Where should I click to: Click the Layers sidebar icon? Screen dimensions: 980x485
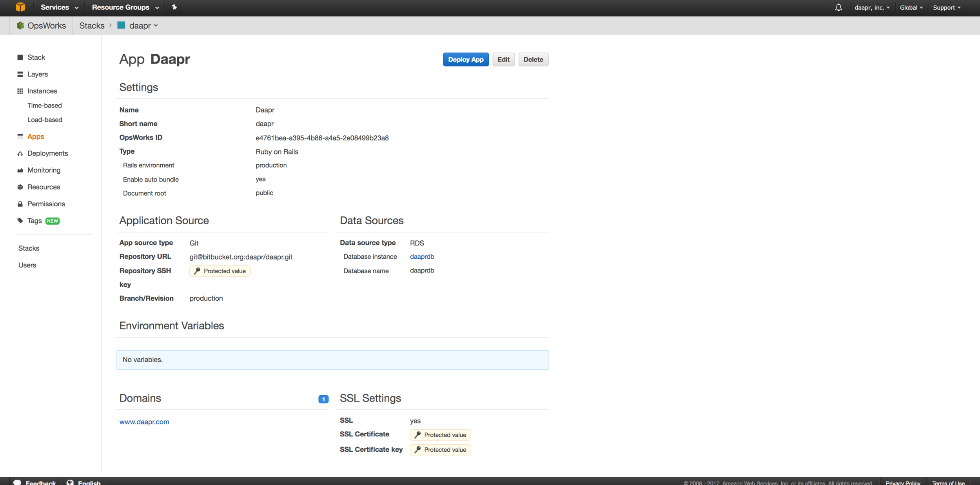pos(20,74)
